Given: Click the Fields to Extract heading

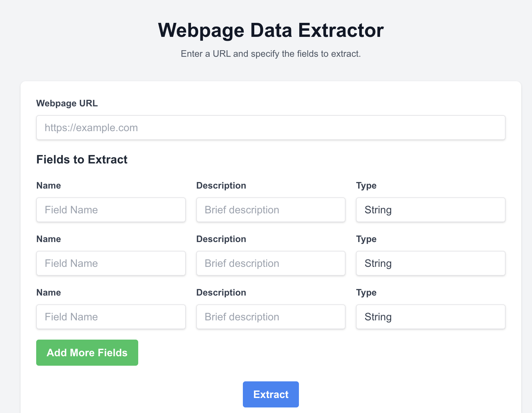Looking at the screenshot, I should point(82,160).
